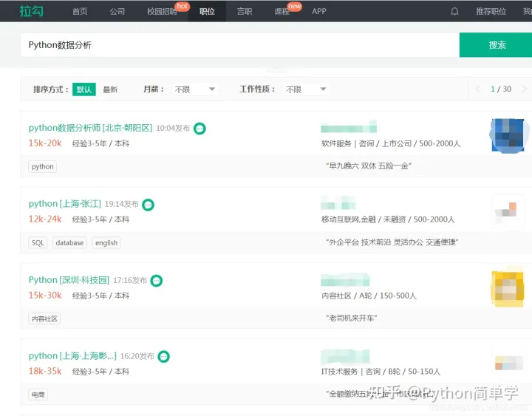Screen dimensions: 532x416
Task: Open APP navigation item
Action: pyautogui.click(x=319, y=11)
